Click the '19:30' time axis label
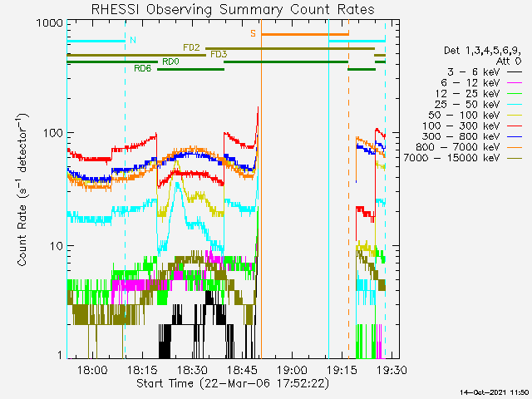The height and width of the screenshot is (399, 532). [x=392, y=370]
